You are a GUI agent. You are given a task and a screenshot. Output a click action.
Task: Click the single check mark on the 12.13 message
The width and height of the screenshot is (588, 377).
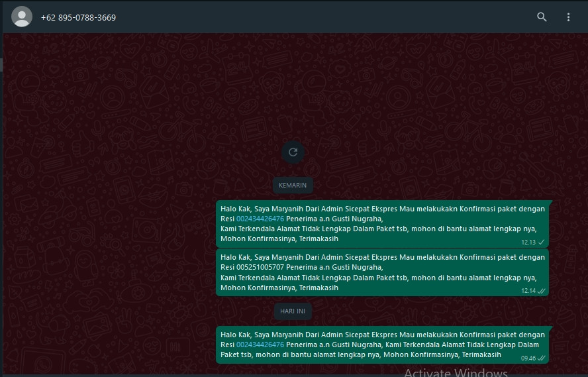541,242
